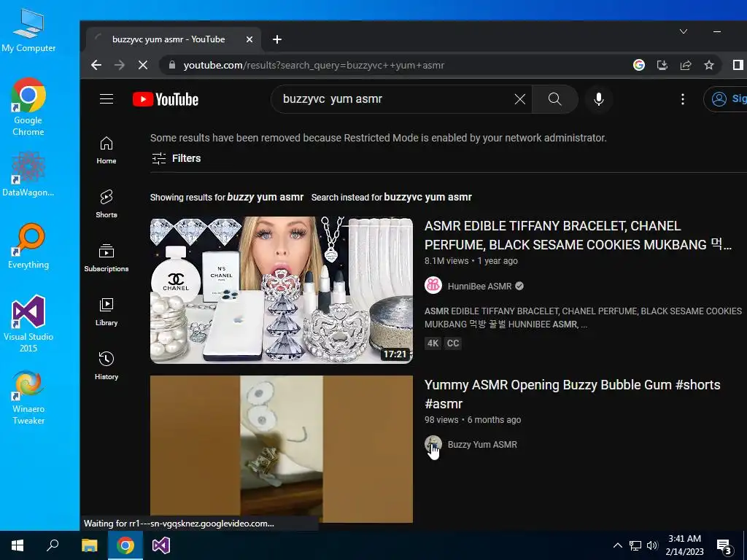This screenshot has height=560, width=747.
Task: Open a new Chrome tab with plus button
Action: point(277,39)
